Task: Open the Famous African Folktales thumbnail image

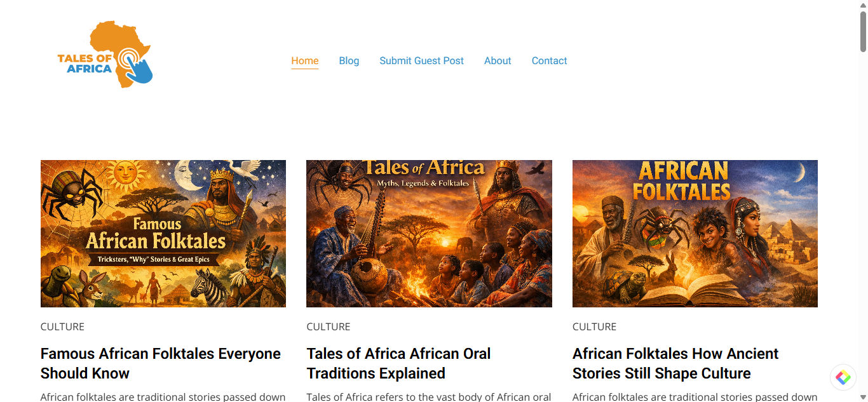Action: point(163,234)
